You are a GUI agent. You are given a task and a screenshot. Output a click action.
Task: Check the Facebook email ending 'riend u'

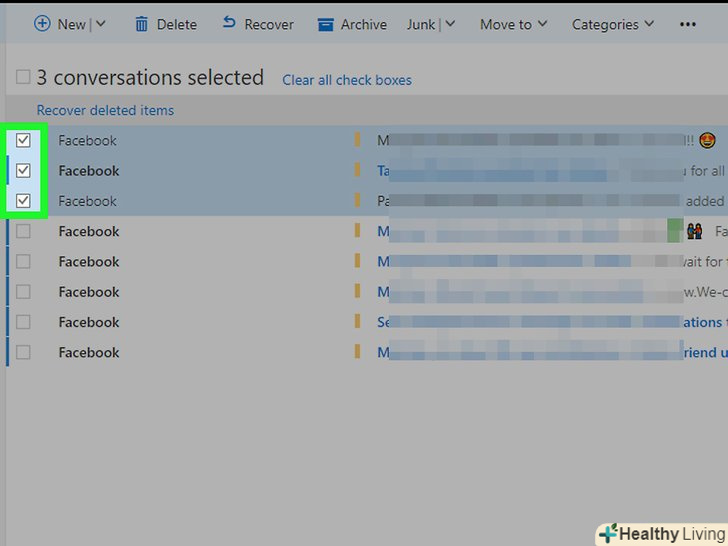point(23,352)
